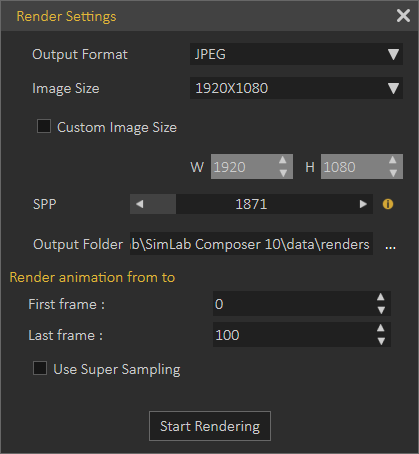The height and width of the screenshot is (454, 419).
Task: Expand the Image Size dropdown arrow
Action: click(393, 88)
